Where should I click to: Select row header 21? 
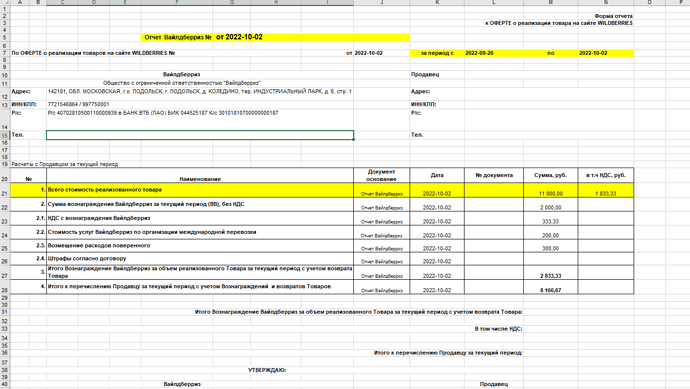point(5,193)
